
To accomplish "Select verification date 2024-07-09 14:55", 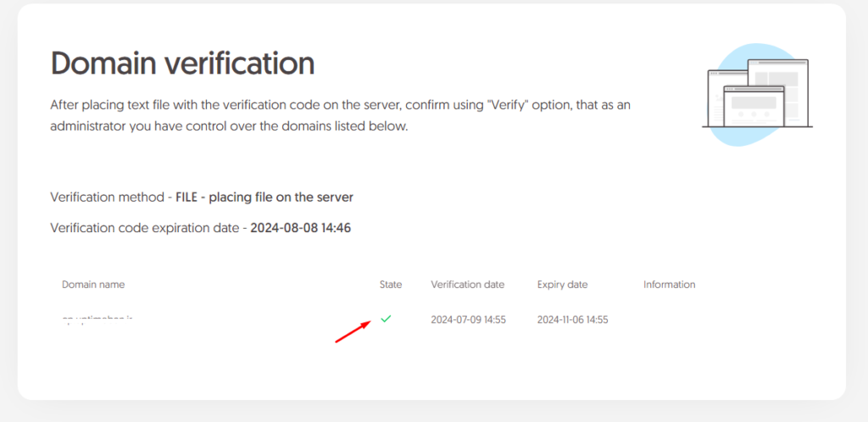I will pyautogui.click(x=468, y=319).
